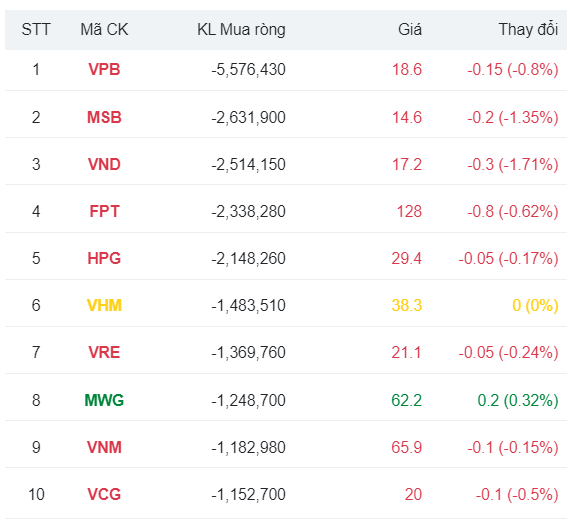This screenshot has width=575, height=521.
Task: Open the FPT stock ticker link
Action: pyautogui.click(x=105, y=212)
